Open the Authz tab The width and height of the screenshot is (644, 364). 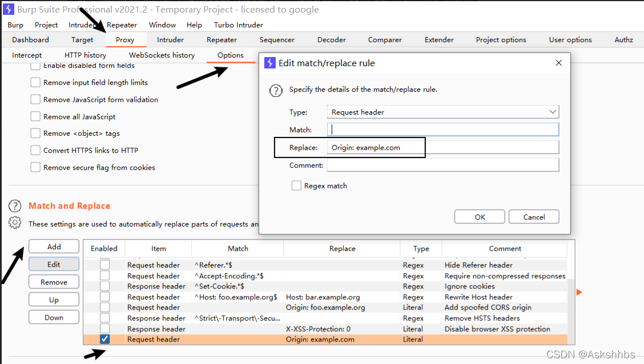pyautogui.click(x=623, y=40)
